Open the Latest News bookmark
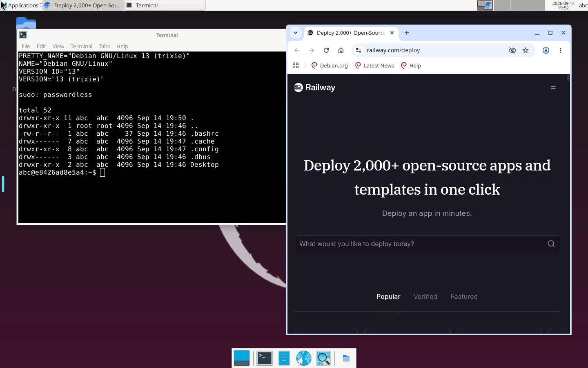This screenshot has height=368, width=588. tap(374, 65)
